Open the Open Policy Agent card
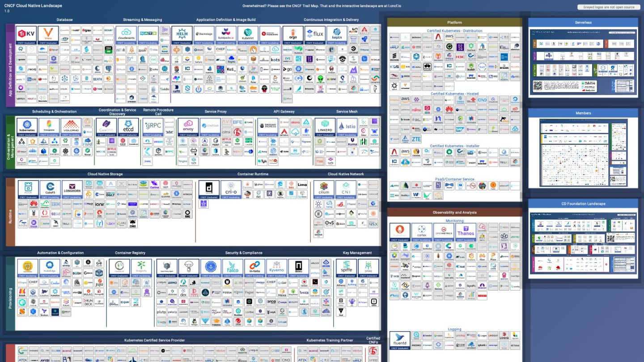Screen dimensions: 644x362 (167, 268)
